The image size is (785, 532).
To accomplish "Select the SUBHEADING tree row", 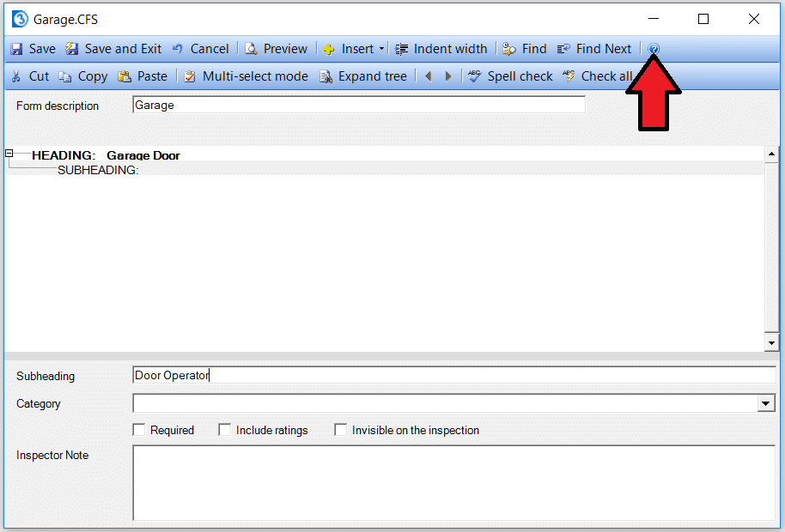I will coord(97,170).
